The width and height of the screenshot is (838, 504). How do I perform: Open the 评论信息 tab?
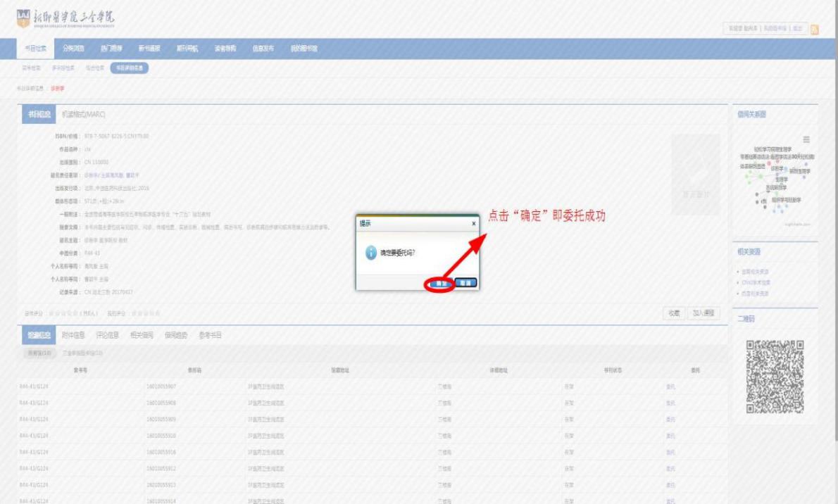(108, 336)
